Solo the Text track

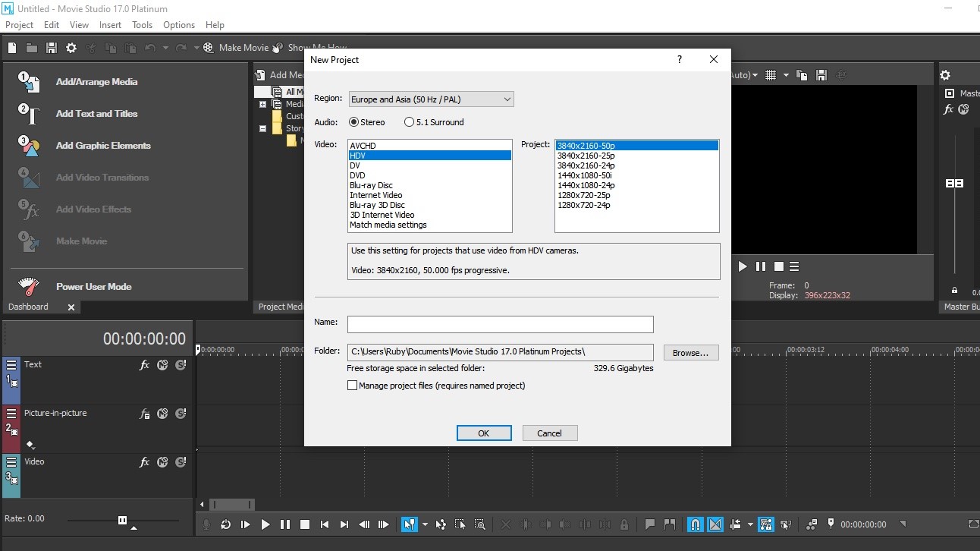181,365
